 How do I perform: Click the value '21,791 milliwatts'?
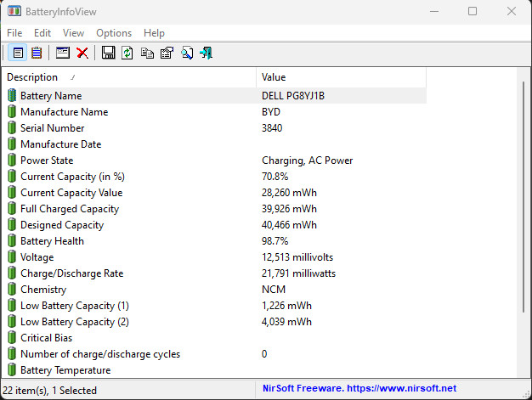(x=298, y=273)
